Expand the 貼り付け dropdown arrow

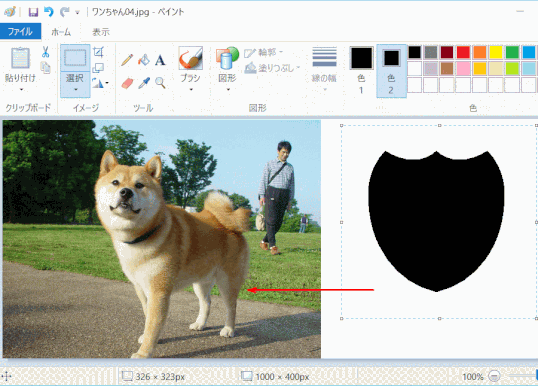(21, 90)
